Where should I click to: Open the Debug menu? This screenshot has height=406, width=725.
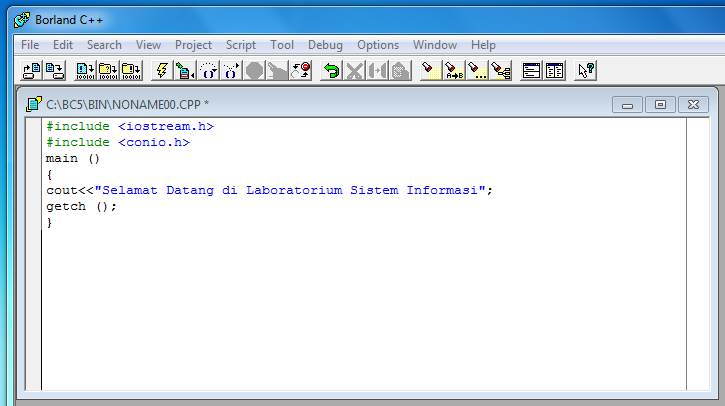[325, 45]
